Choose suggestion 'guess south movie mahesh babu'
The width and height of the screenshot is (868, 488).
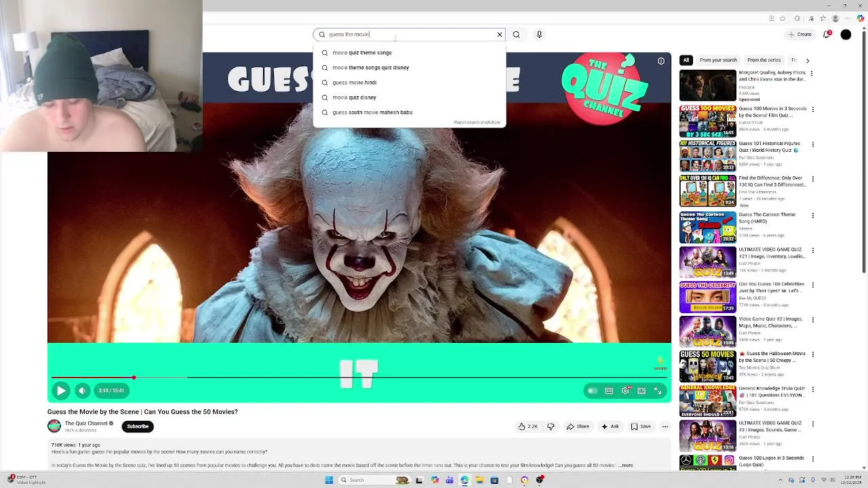pyautogui.click(x=409, y=113)
